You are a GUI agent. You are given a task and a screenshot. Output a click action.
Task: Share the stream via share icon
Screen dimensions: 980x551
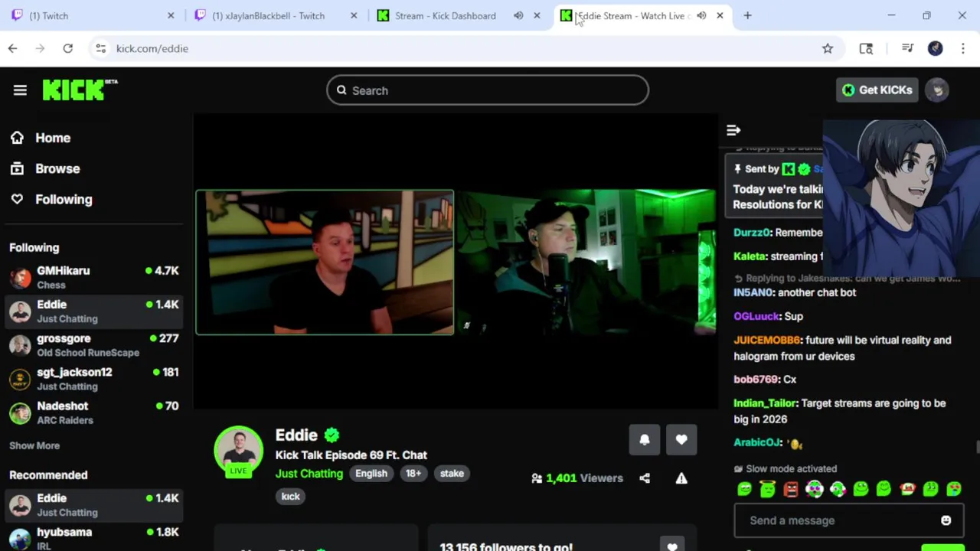(645, 478)
